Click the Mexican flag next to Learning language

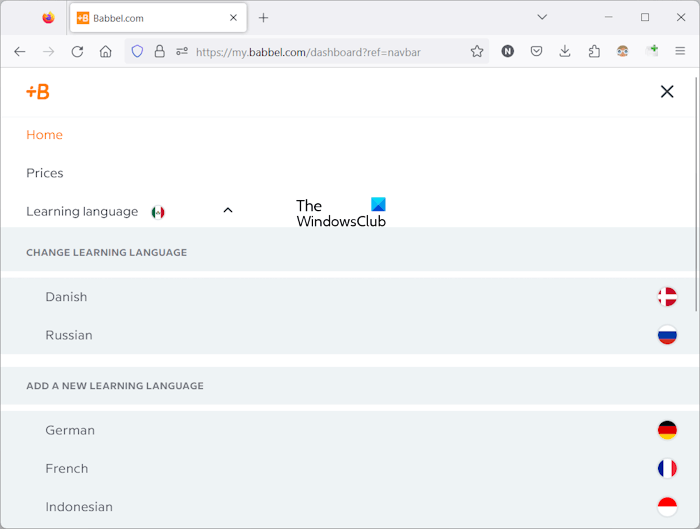(158, 212)
